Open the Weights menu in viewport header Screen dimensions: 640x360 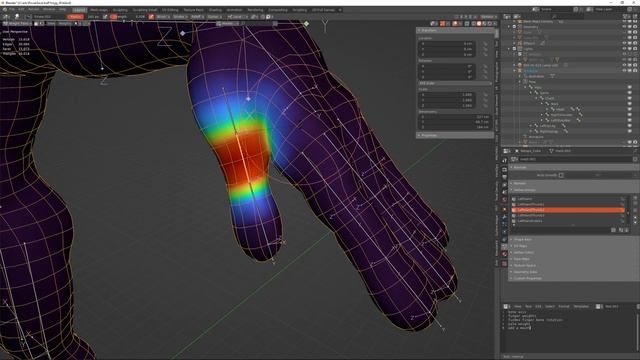pos(64,23)
